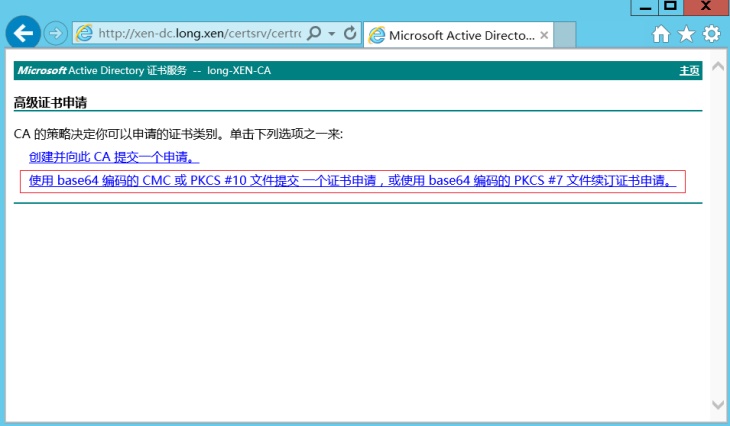Image resolution: width=730 pixels, height=426 pixels.
Task: Click the browser forward arrow button
Action: click(x=55, y=34)
